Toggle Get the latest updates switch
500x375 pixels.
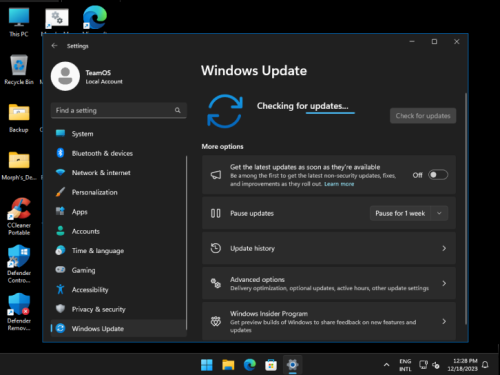tap(438, 175)
